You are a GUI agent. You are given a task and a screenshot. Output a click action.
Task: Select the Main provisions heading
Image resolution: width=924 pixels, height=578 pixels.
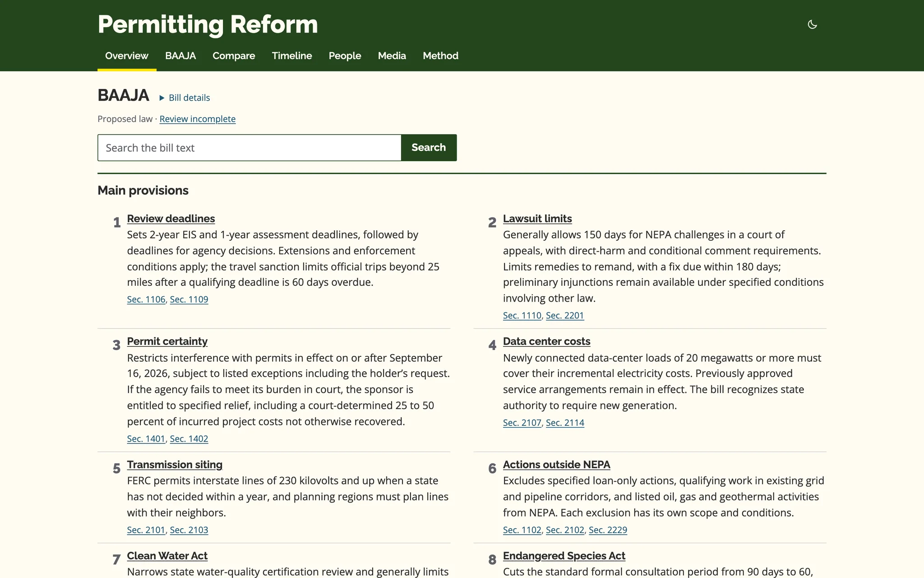[143, 191]
